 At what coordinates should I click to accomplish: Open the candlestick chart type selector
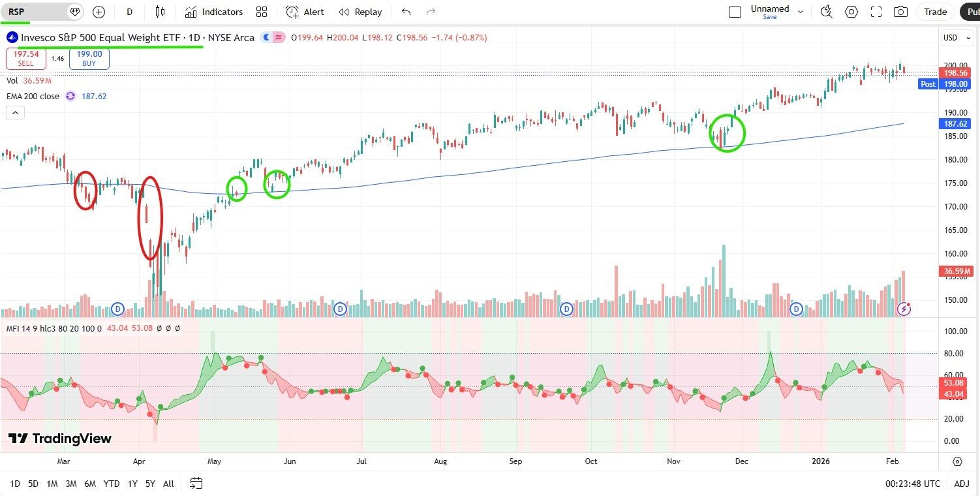coord(161,12)
